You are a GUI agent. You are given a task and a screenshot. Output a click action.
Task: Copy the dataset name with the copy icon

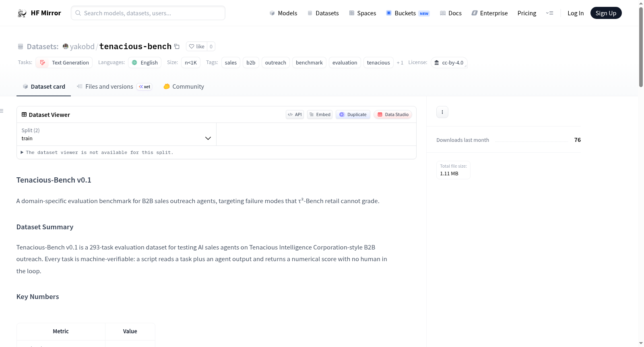click(x=177, y=46)
